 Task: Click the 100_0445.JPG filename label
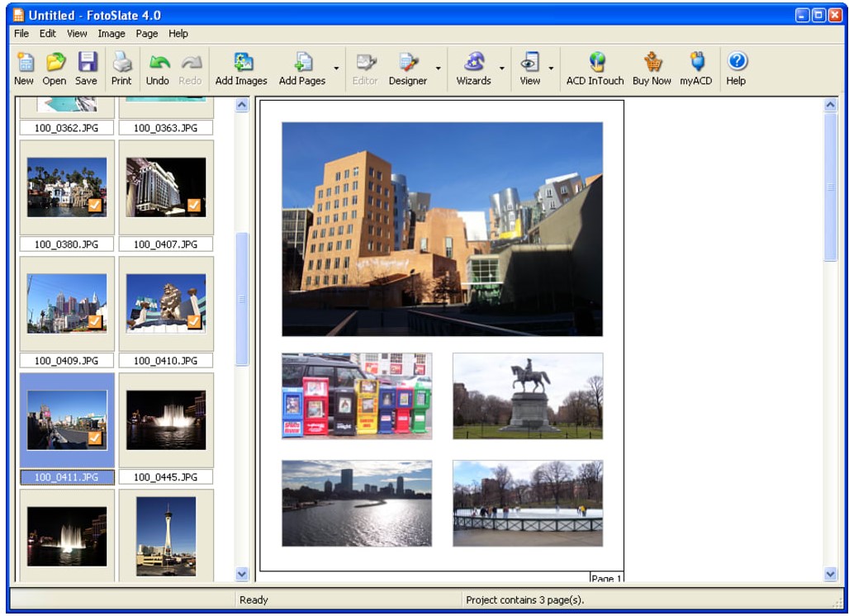coord(166,477)
